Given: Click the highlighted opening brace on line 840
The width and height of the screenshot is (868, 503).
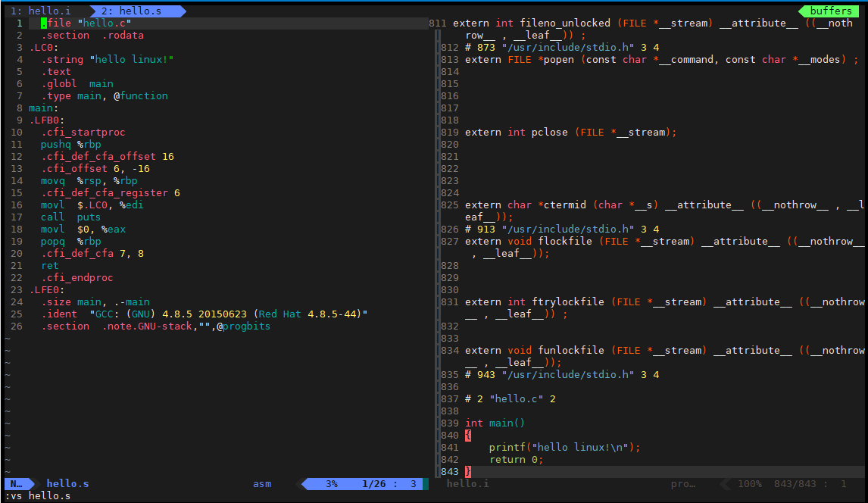Looking at the screenshot, I should pos(468,437).
